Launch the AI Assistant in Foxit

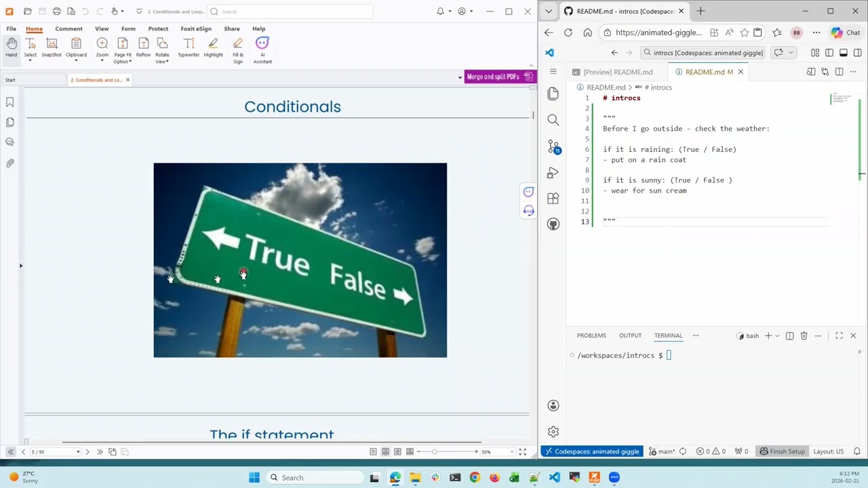point(262,51)
